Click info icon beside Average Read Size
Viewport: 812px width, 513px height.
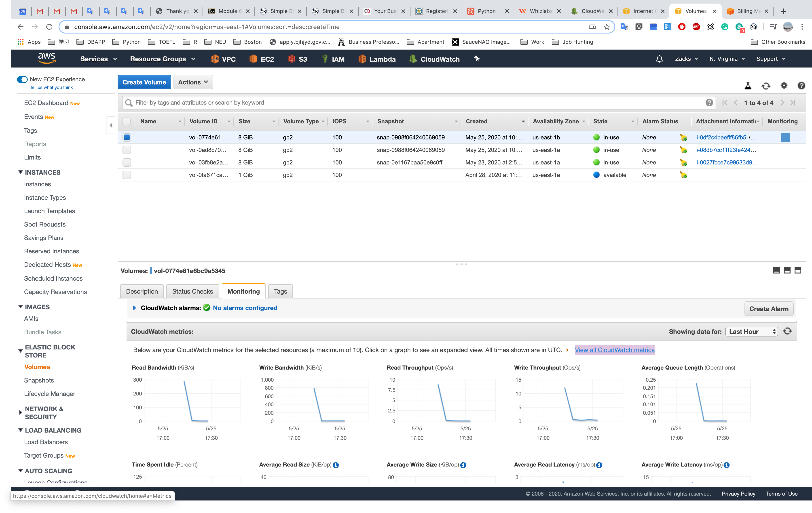pyautogui.click(x=336, y=465)
